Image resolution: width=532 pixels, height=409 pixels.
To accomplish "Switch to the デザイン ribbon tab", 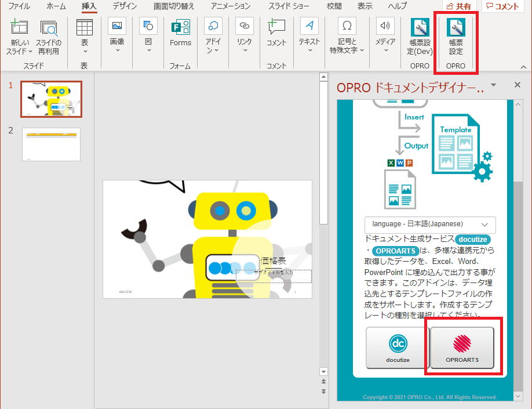I will [125, 6].
